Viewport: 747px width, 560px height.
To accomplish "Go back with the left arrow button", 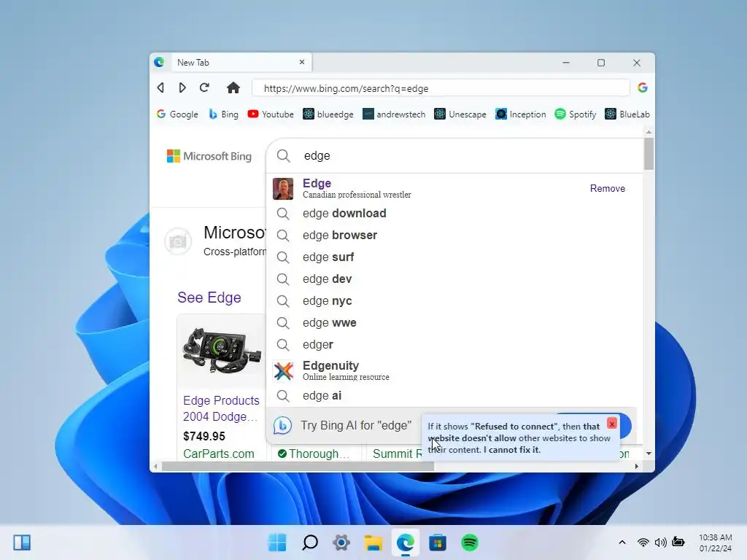I will point(161,87).
